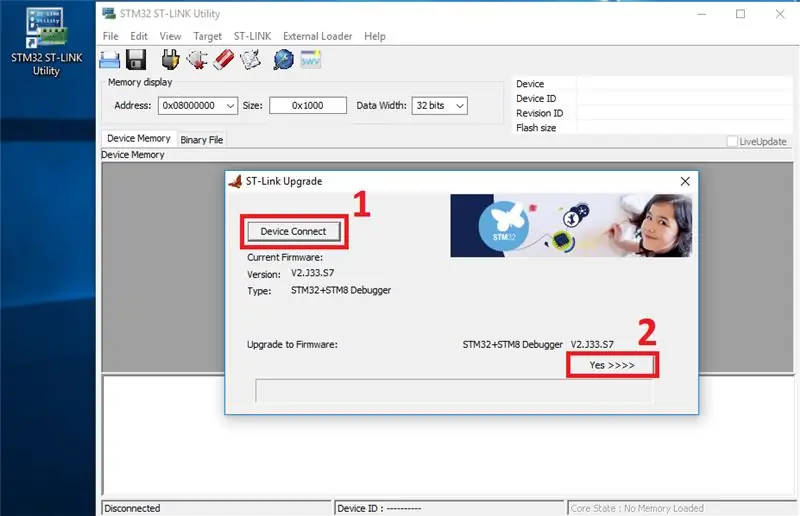Click the Open file toolbar icon
The image size is (800, 516).
coord(110,60)
